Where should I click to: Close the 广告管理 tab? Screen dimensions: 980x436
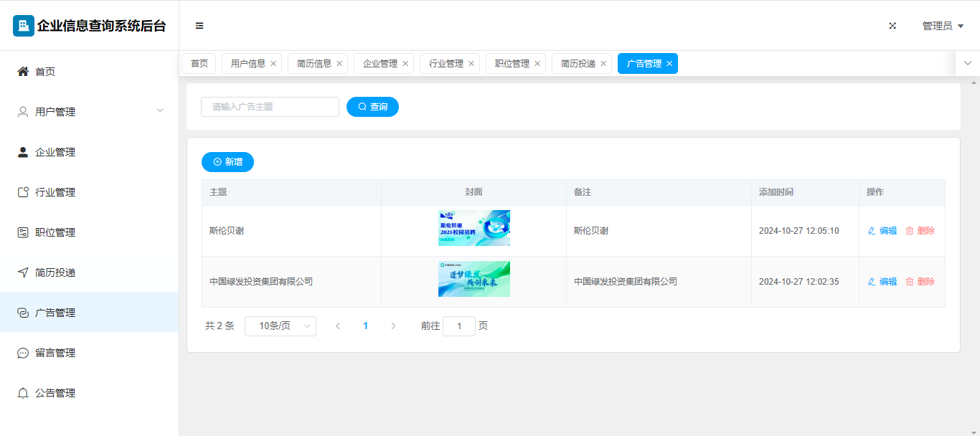(669, 64)
